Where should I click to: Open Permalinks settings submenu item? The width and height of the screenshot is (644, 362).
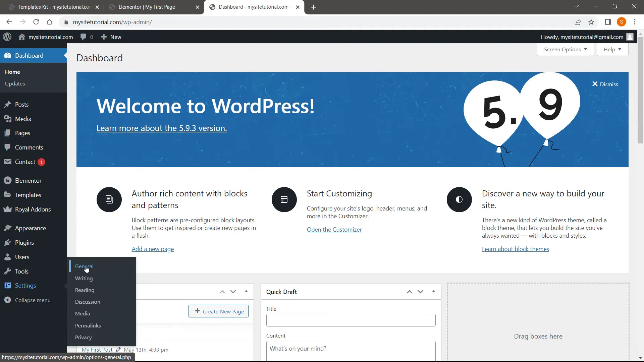tap(88, 326)
